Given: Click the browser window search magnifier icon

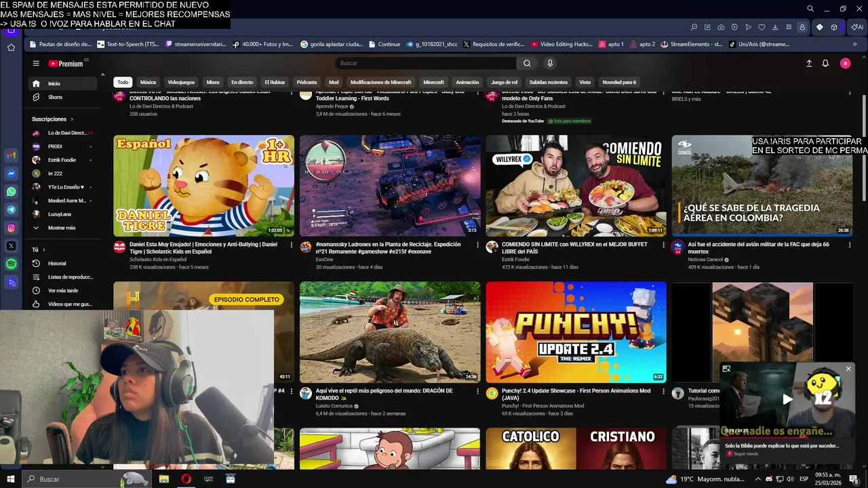Looking at the screenshot, I should coord(810,9).
